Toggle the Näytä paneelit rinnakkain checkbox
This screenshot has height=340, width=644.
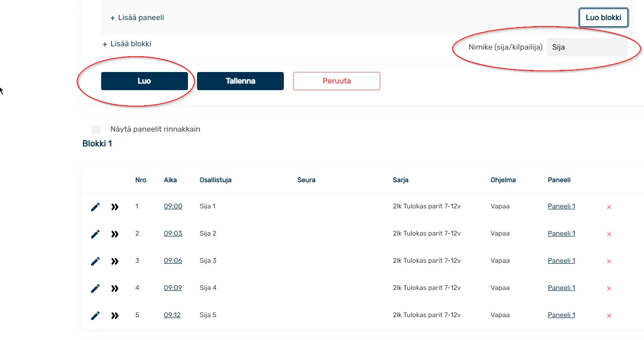pyautogui.click(x=96, y=129)
